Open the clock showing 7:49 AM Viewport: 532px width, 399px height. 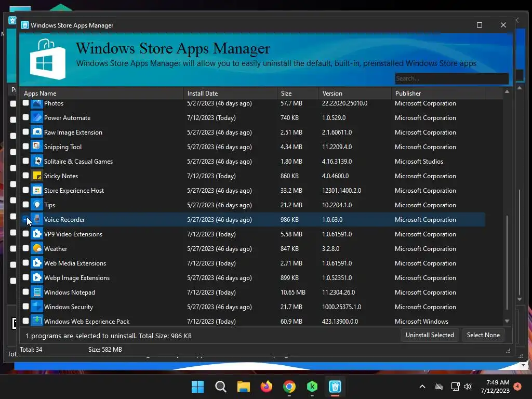495,387
